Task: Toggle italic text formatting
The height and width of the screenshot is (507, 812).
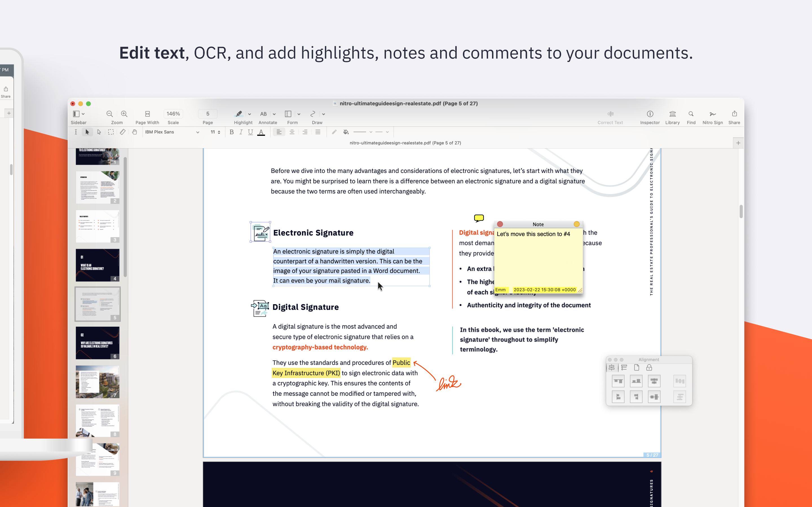Action: coord(241,132)
